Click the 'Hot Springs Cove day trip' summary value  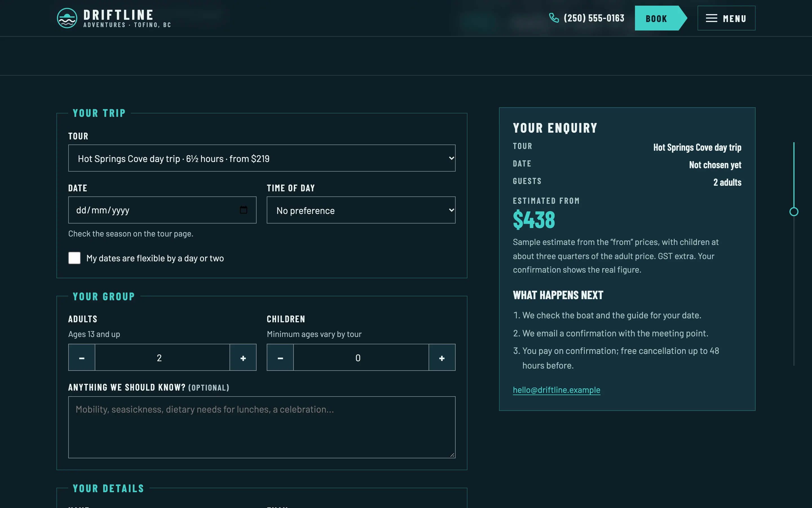pyautogui.click(x=697, y=148)
